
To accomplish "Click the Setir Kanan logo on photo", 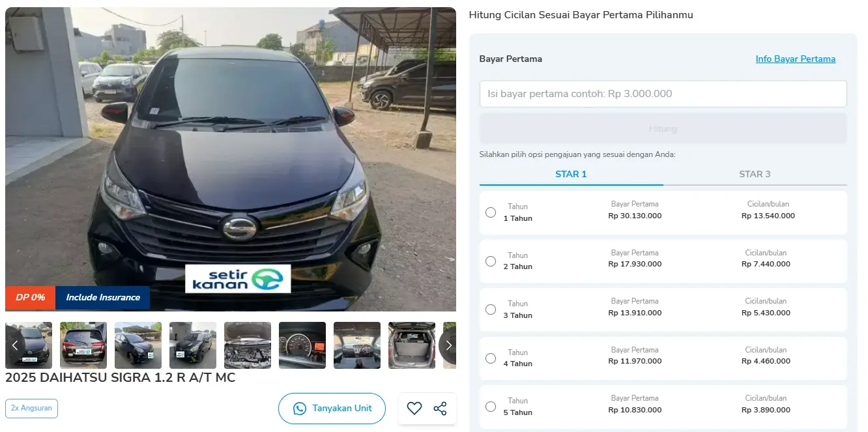I will click(x=238, y=278).
